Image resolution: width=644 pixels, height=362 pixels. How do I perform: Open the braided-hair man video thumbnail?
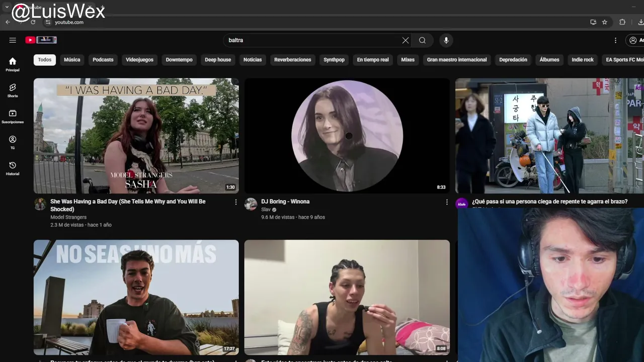click(347, 297)
